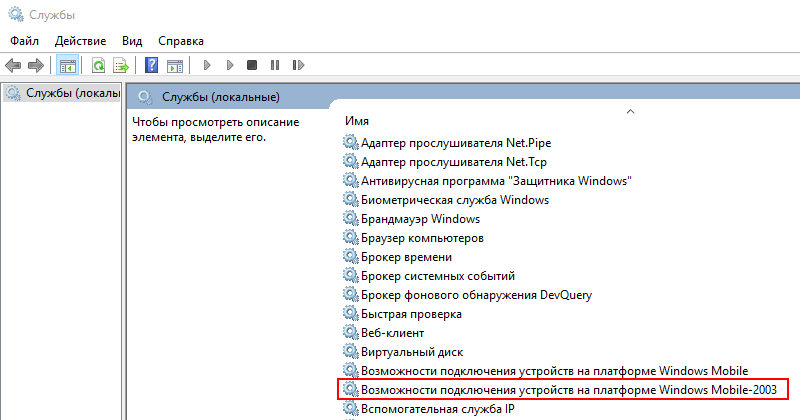Click the Refresh toolbar icon
The height and width of the screenshot is (420, 800).
point(98,65)
